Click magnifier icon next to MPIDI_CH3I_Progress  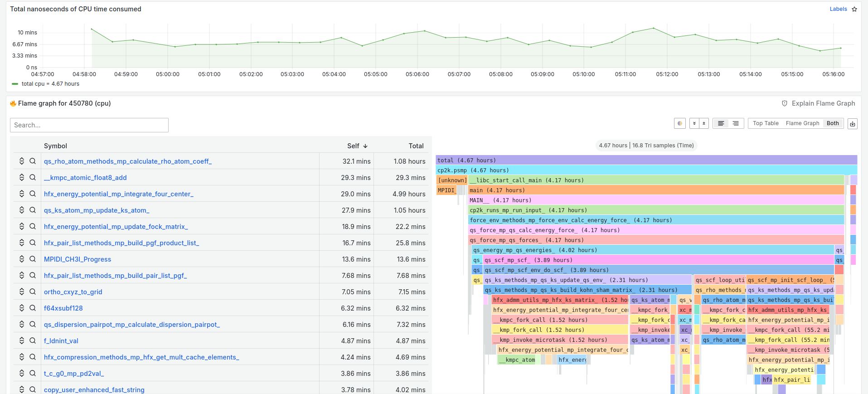33,259
